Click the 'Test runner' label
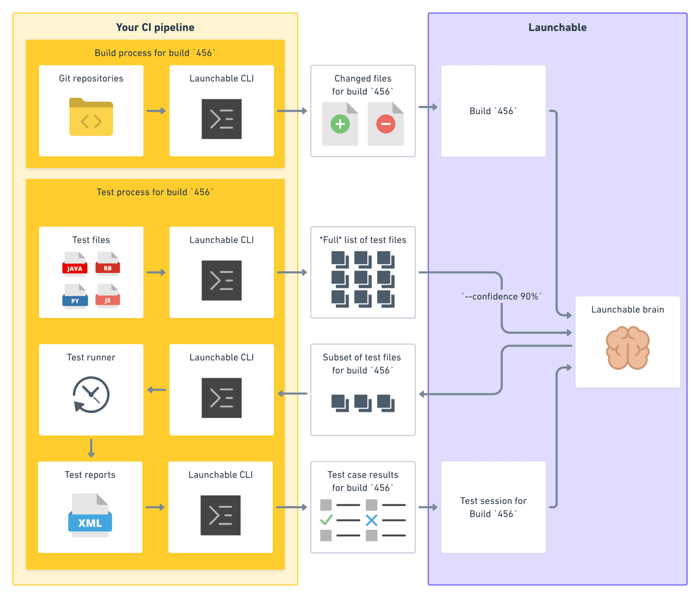 [91, 357]
